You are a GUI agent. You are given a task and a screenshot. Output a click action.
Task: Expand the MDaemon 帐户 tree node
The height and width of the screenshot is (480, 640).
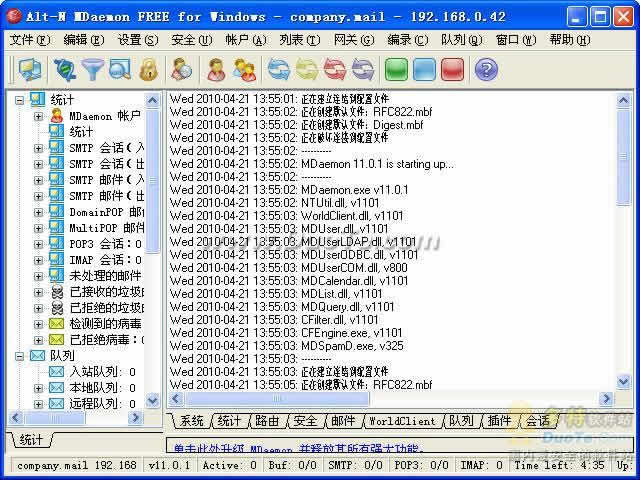point(39,116)
